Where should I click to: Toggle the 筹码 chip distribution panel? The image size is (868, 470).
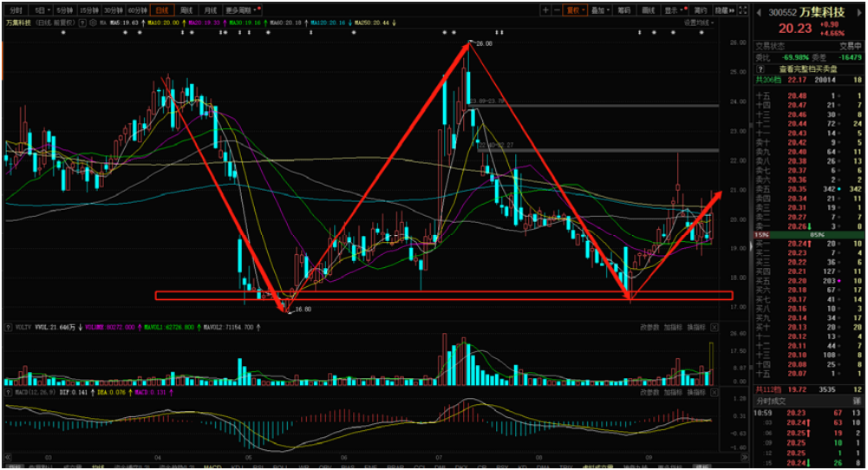(x=623, y=10)
